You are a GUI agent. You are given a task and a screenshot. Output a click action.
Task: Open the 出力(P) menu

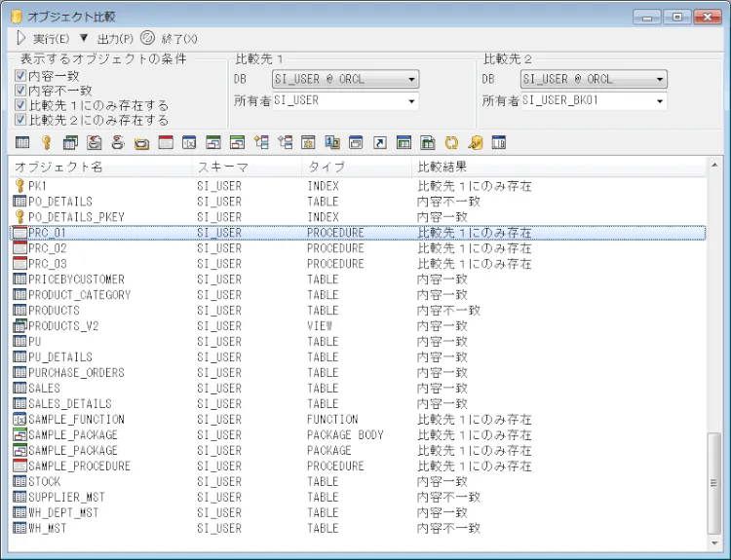point(115,39)
